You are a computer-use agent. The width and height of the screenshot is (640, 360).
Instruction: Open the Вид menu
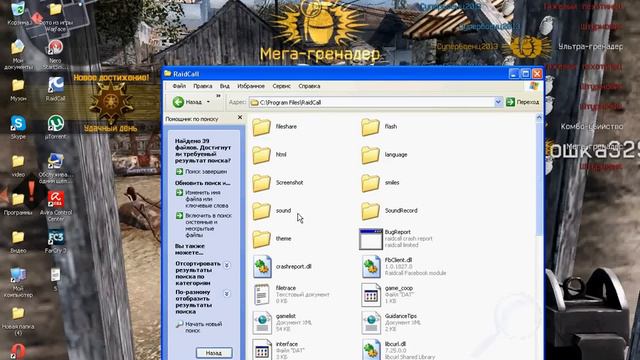(224, 86)
